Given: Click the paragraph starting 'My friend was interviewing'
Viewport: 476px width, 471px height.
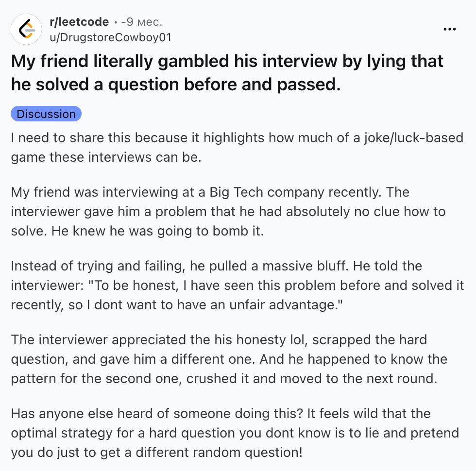Looking at the screenshot, I should [228, 212].
